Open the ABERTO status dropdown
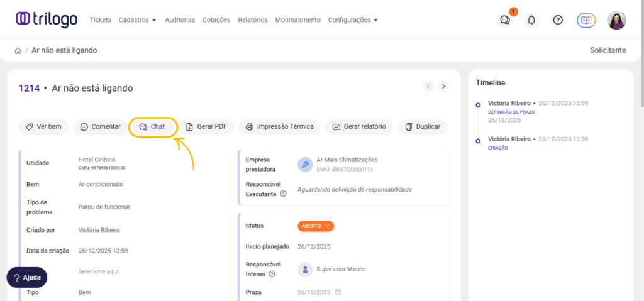This screenshot has height=301, width=644. tap(315, 226)
